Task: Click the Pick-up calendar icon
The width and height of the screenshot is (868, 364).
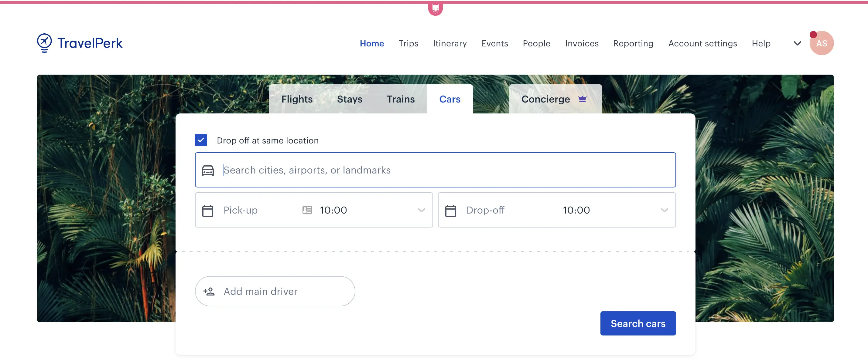Action: point(207,211)
